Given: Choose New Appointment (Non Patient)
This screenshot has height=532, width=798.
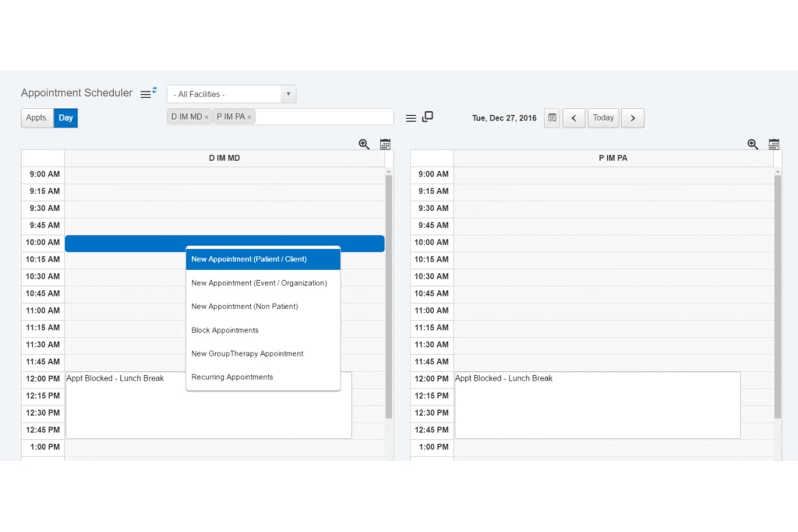Looking at the screenshot, I should [x=263, y=306].
